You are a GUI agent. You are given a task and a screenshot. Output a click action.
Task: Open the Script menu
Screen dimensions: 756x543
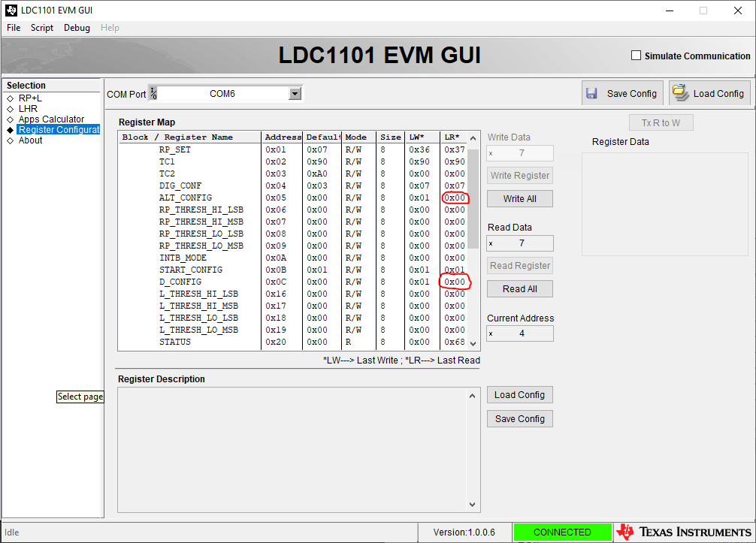(x=41, y=28)
